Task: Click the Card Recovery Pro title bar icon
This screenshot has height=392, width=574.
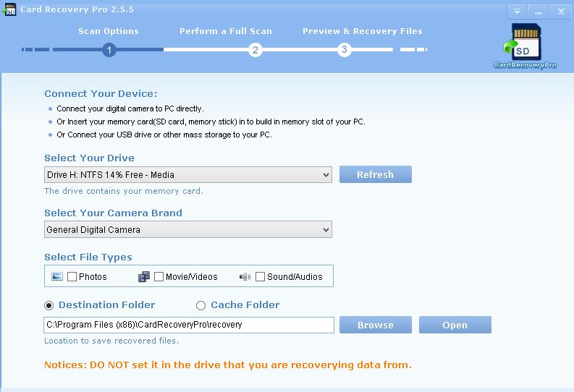Action: [x=9, y=9]
